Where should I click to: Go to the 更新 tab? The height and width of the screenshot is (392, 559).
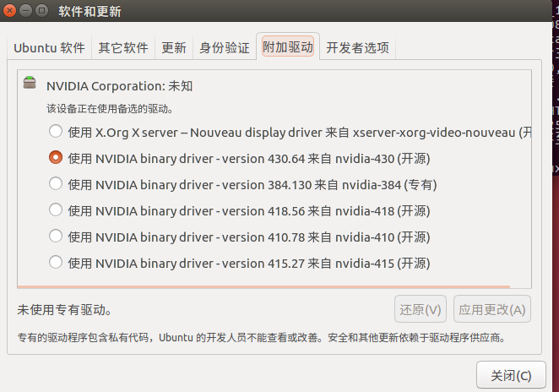point(174,47)
